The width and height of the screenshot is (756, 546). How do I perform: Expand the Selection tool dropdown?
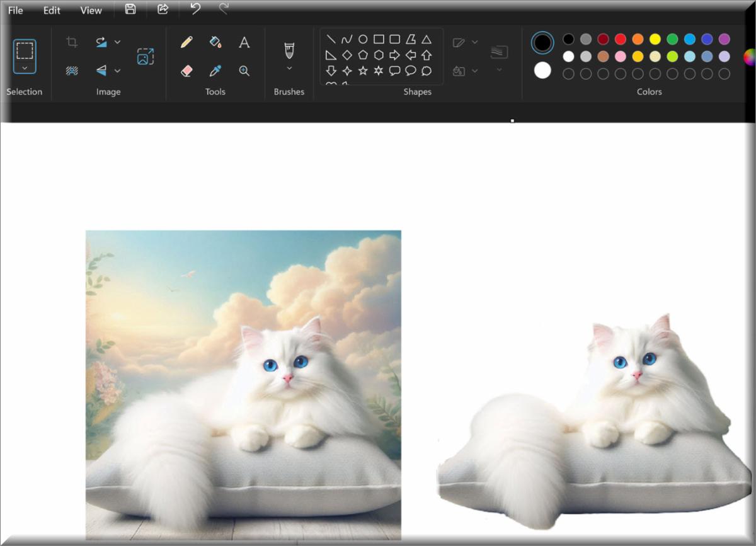tap(25, 67)
